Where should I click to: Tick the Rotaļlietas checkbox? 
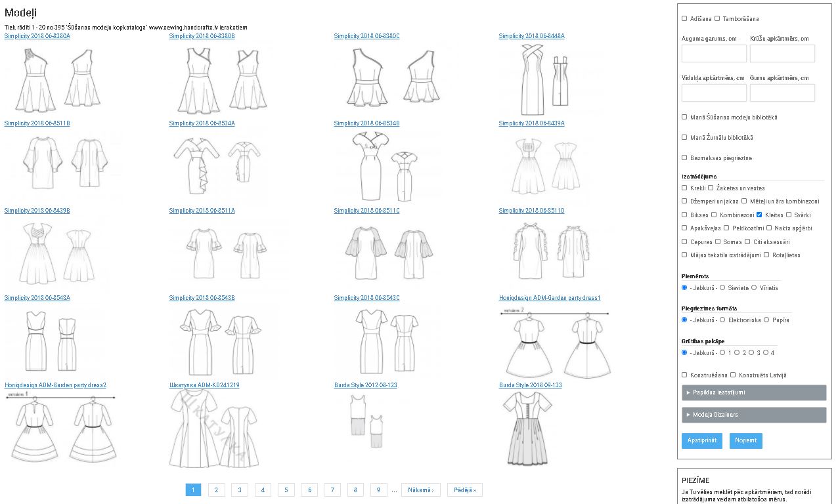click(767, 255)
